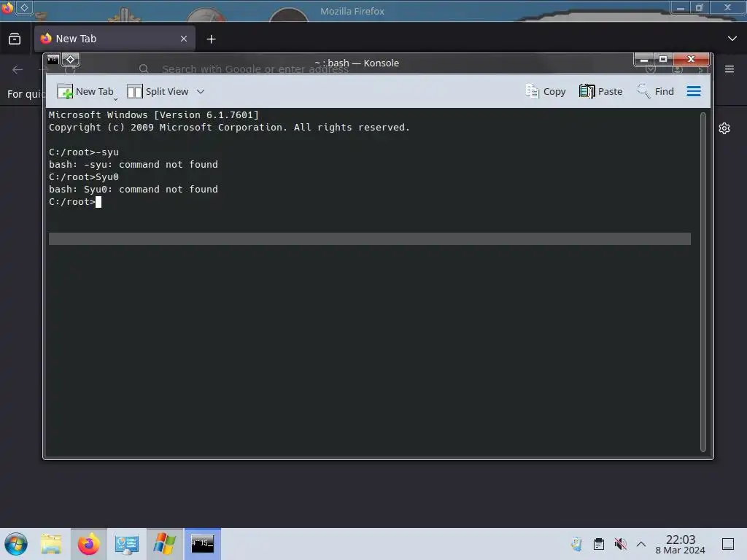Open a New Tab in Konsole
Image resolution: width=747 pixels, height=560 pixels.
pos(85,91)
